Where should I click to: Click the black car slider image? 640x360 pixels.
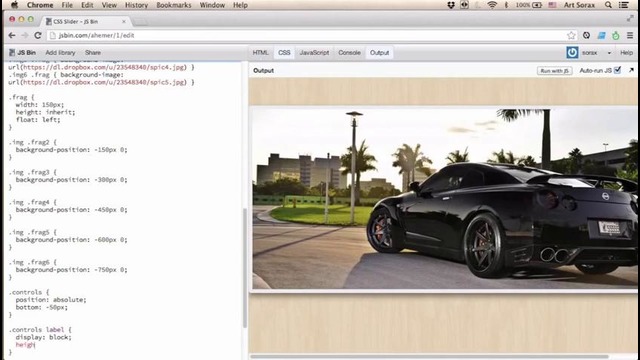tap(445, 198)
